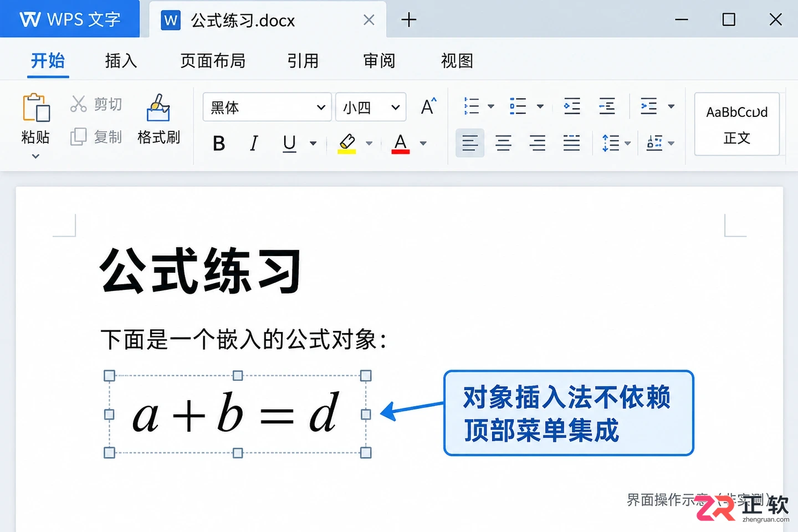Close the 公式练习.docx tab

coord(369,21)
